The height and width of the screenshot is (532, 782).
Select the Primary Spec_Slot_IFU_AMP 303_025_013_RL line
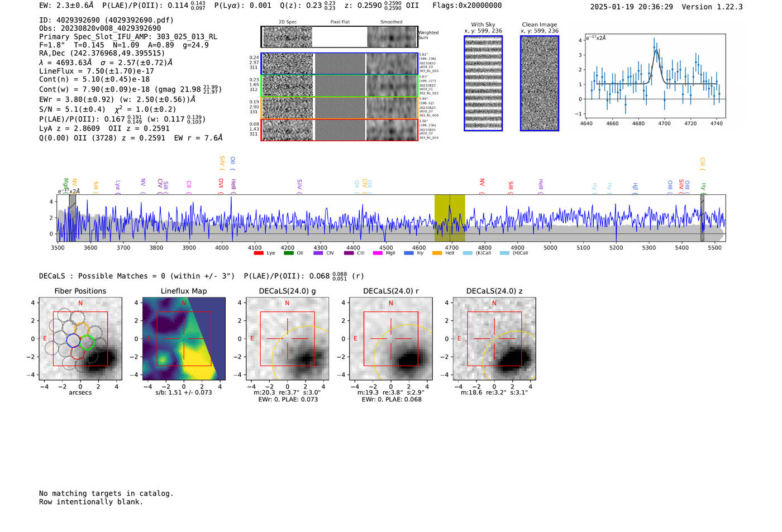(x=128, y=36)
